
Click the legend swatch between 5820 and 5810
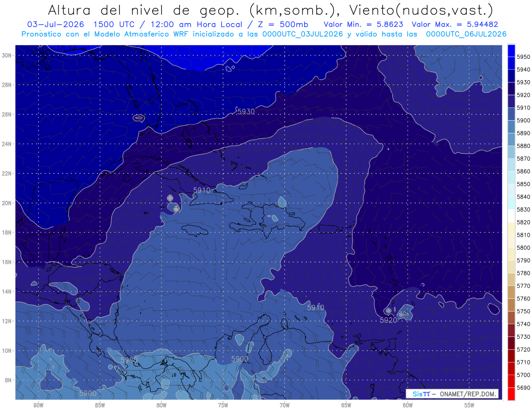pos(511,228)
